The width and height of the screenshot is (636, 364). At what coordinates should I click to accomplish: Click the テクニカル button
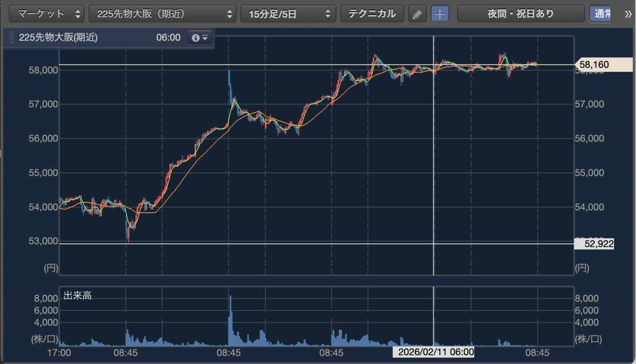click(x=372, y=14)
